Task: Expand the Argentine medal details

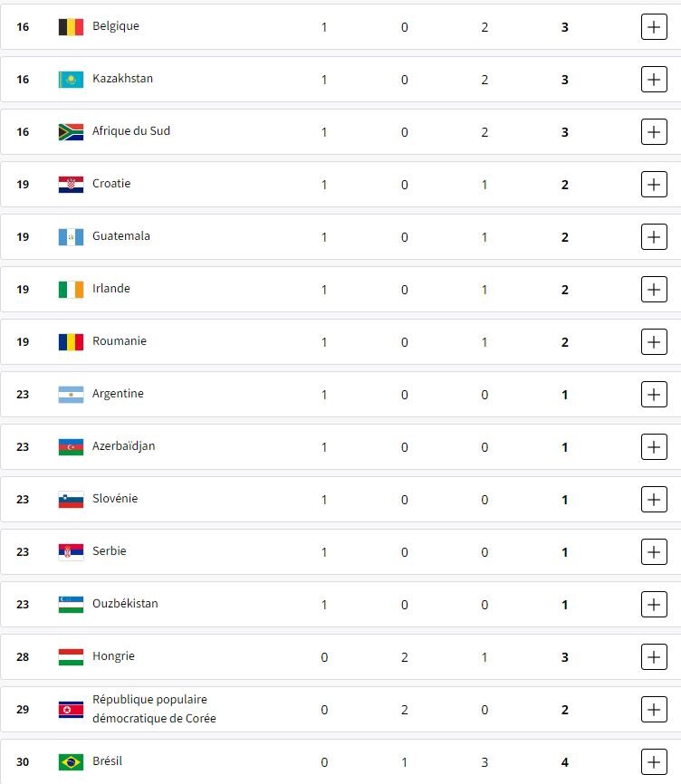Action: click(x=653, y=395)
